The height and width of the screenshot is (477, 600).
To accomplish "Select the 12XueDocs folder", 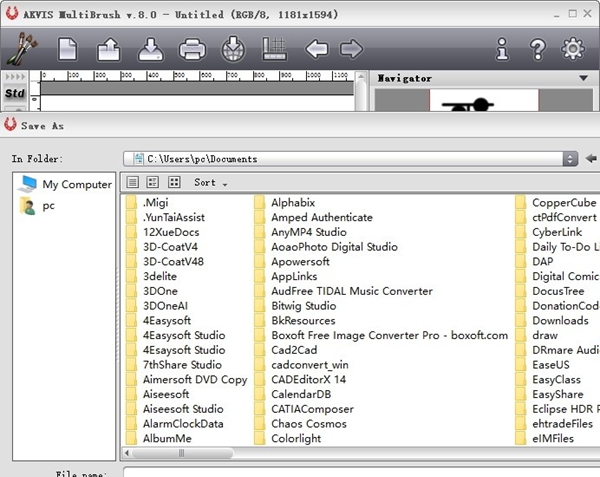I will click(163, 232).
